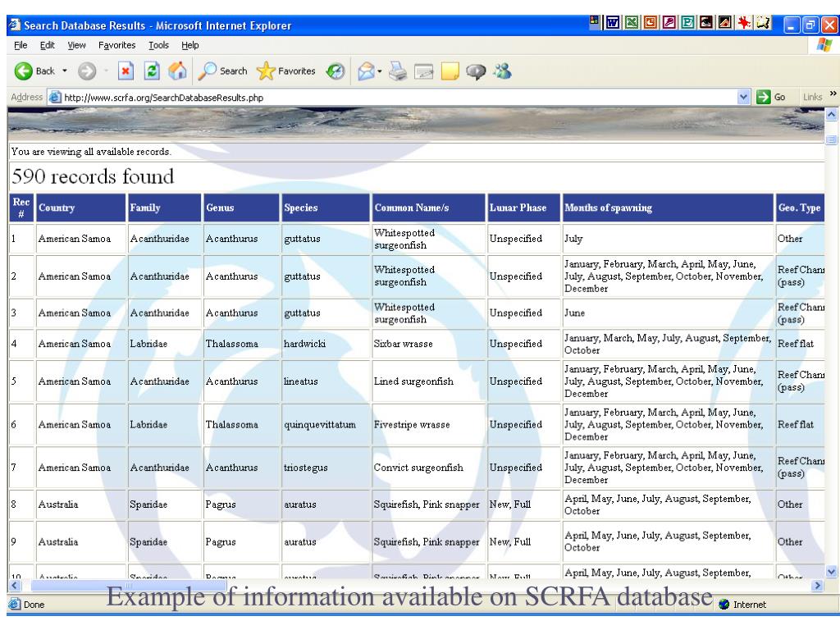Open the Tools menu
Screen dimensions: 840x630
[158, 45]
